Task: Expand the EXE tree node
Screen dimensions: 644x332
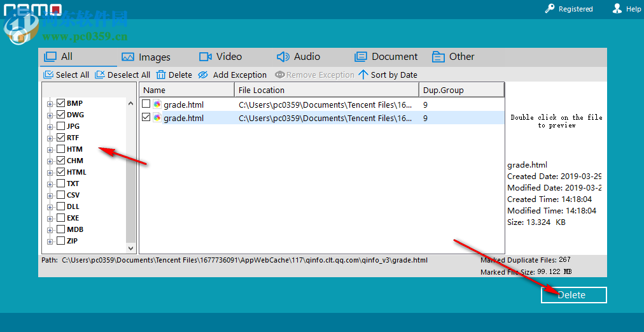Action: point(50,219)
